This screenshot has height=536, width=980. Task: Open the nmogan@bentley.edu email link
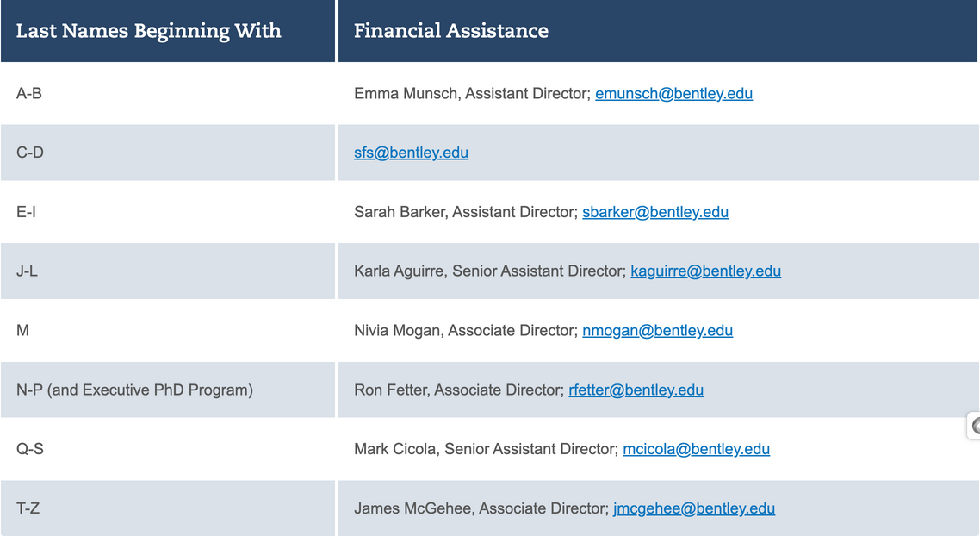657,331
